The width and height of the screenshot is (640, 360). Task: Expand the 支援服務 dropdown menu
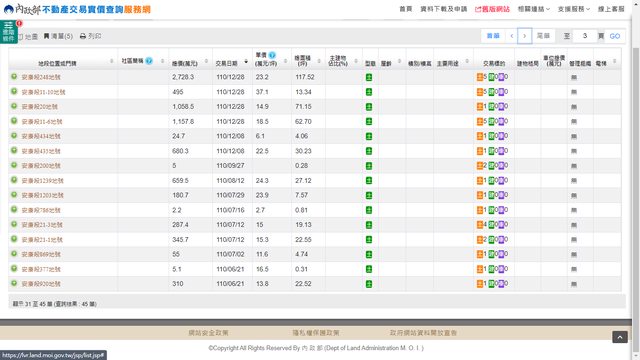click(573, 9)
